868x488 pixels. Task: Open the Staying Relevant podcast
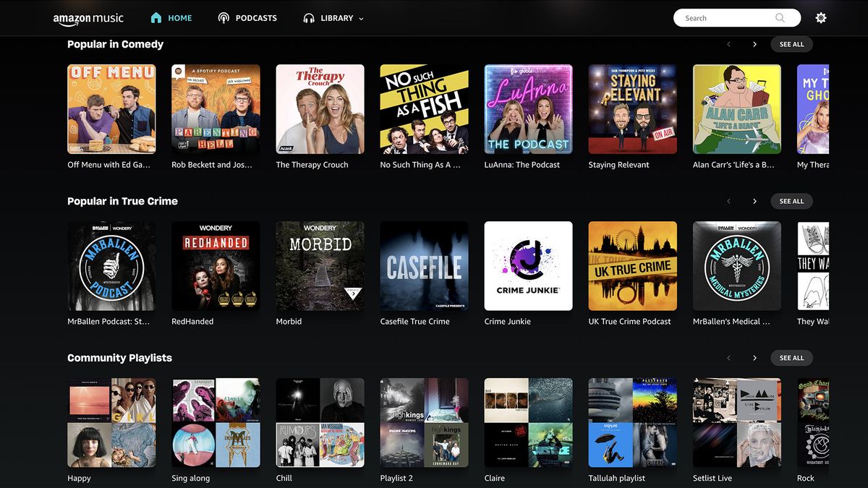click(x=632, y=108)
